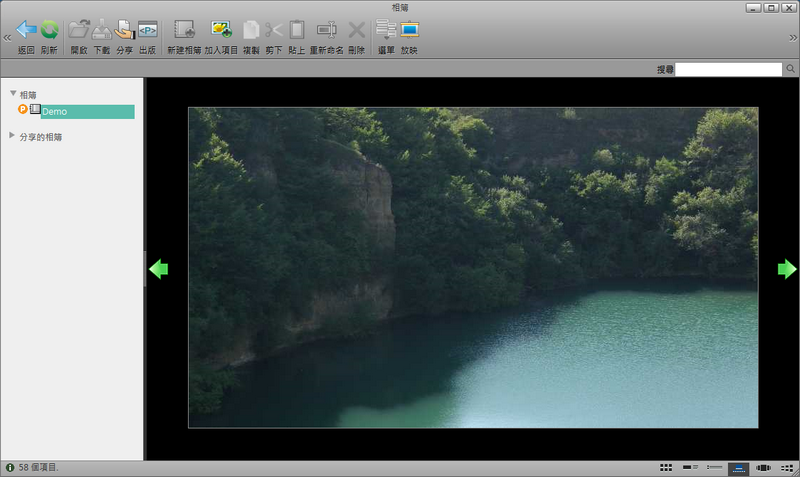The height and width of the screenshot is (477, 800).
Task: Switch to thumbnail grid view mode
Action: point(666,467)
